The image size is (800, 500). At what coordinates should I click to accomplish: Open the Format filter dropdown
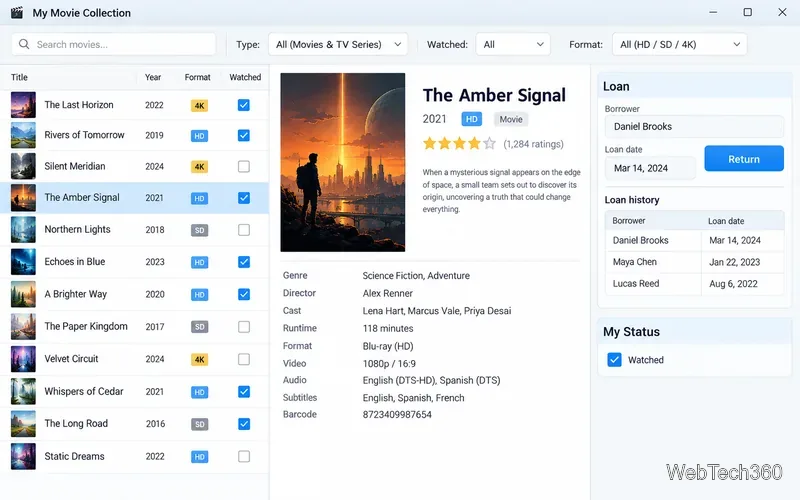(679, 44)
